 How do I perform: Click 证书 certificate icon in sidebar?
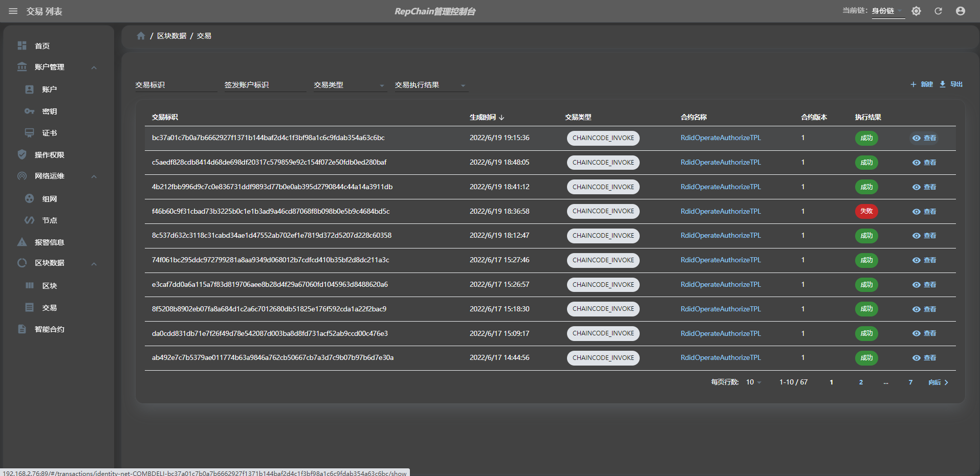(30, 133)
